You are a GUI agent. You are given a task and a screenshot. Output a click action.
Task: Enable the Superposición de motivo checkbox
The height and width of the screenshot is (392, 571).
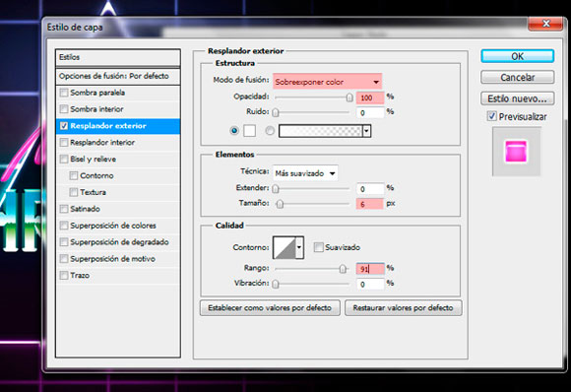64,259
